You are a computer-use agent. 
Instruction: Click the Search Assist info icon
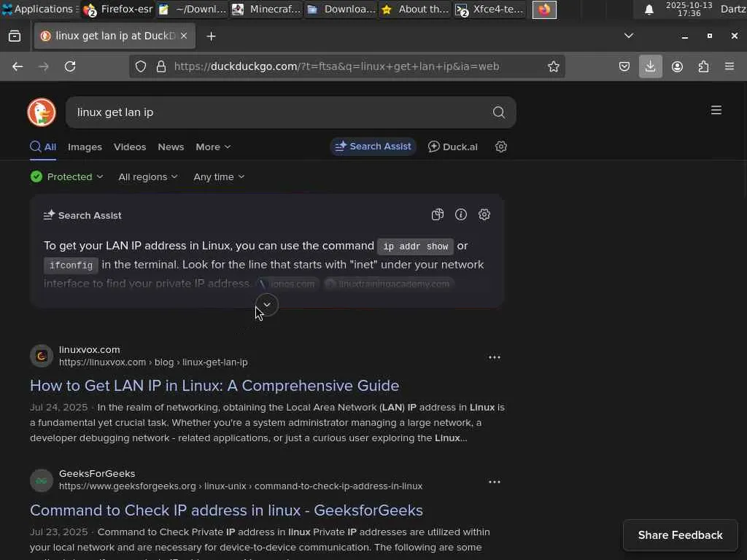tap(461, 215)
